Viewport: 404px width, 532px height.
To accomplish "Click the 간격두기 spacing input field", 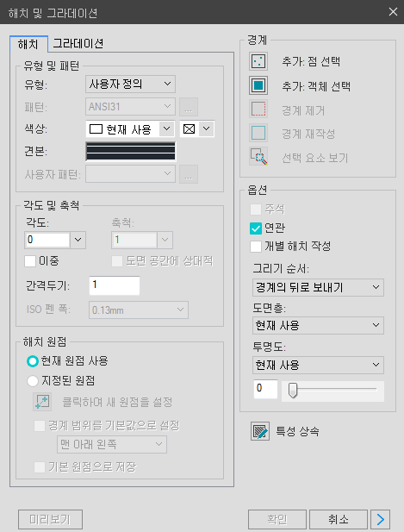I will [115, 285].
